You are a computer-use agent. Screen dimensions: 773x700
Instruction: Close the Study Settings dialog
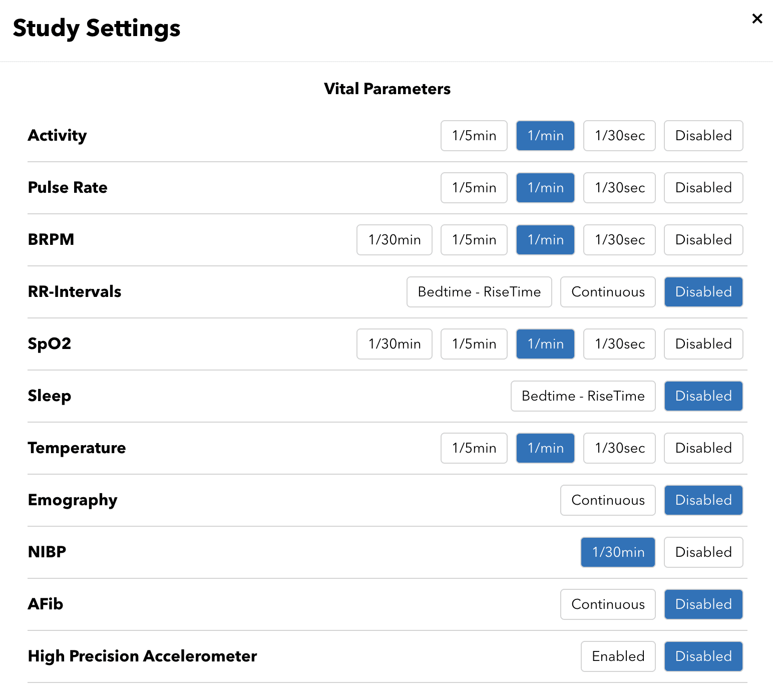[x=757, y=19]
